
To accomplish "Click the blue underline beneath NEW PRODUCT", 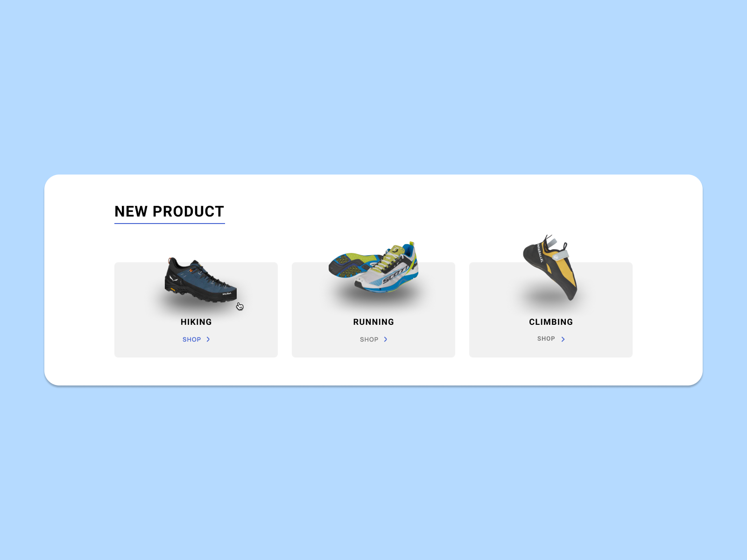I will tap(169, 224).
